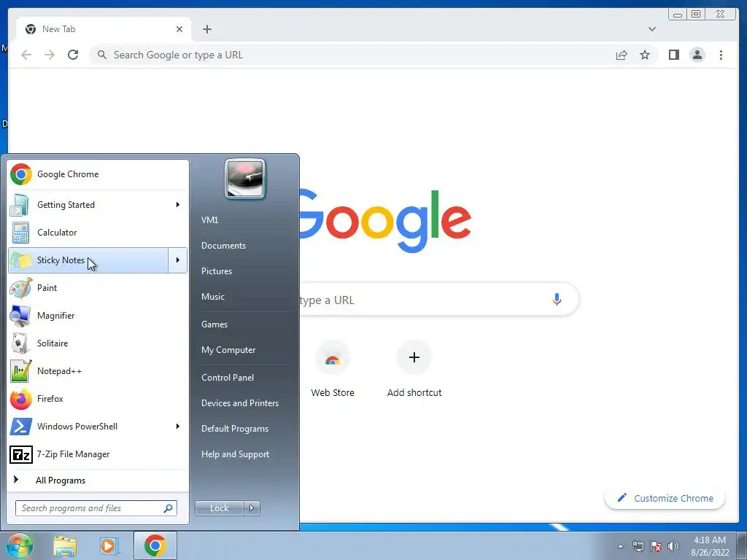This screenshot has height=560, width=747.
Task: Open Control Panel
Action: (228, 378)
